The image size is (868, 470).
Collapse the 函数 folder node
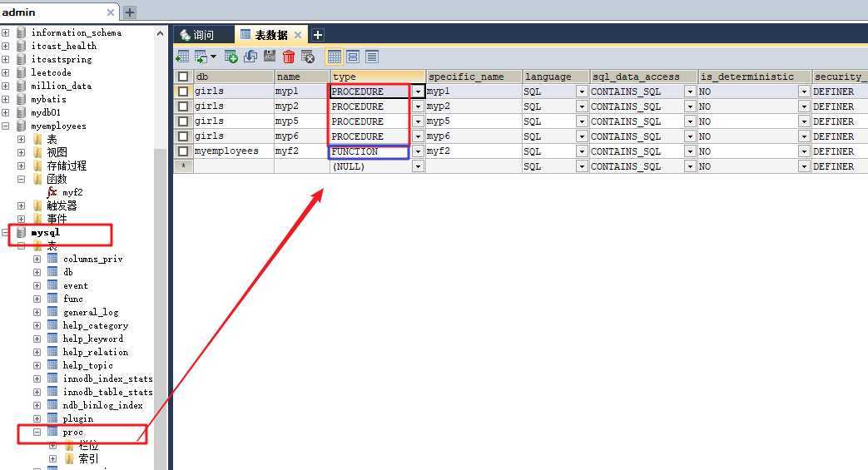pyautogui.click(x=21, y=179)
